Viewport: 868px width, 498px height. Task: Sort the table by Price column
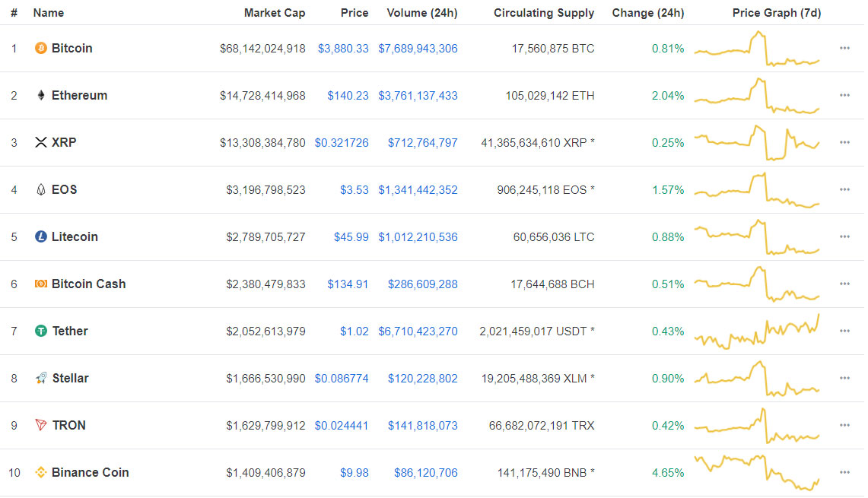coord(355,13)
